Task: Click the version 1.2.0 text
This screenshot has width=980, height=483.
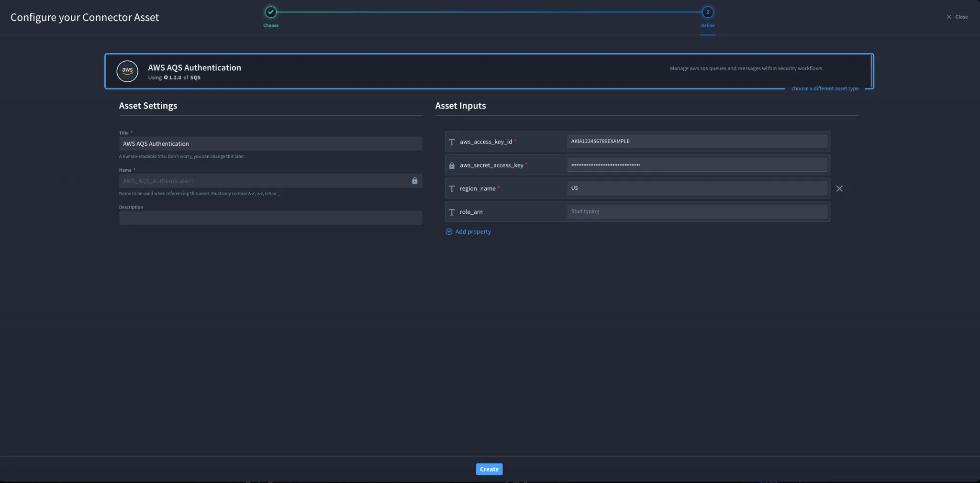Action: coord(175,77)
